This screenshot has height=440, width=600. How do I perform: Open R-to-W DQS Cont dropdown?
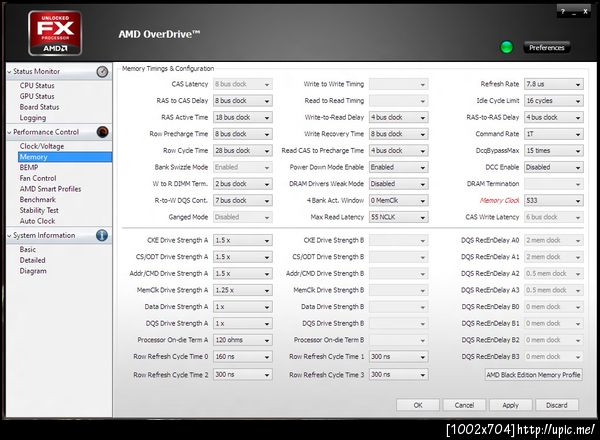243,200
